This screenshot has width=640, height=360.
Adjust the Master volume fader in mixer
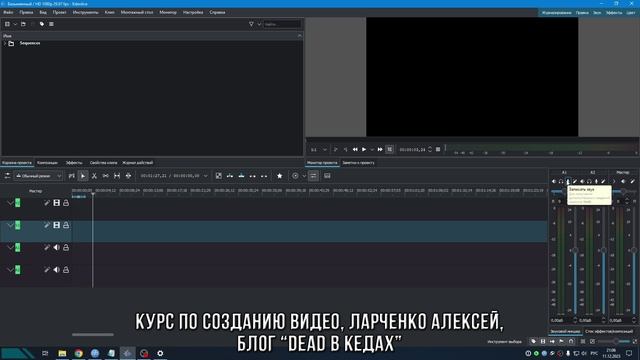coord(633,250)
